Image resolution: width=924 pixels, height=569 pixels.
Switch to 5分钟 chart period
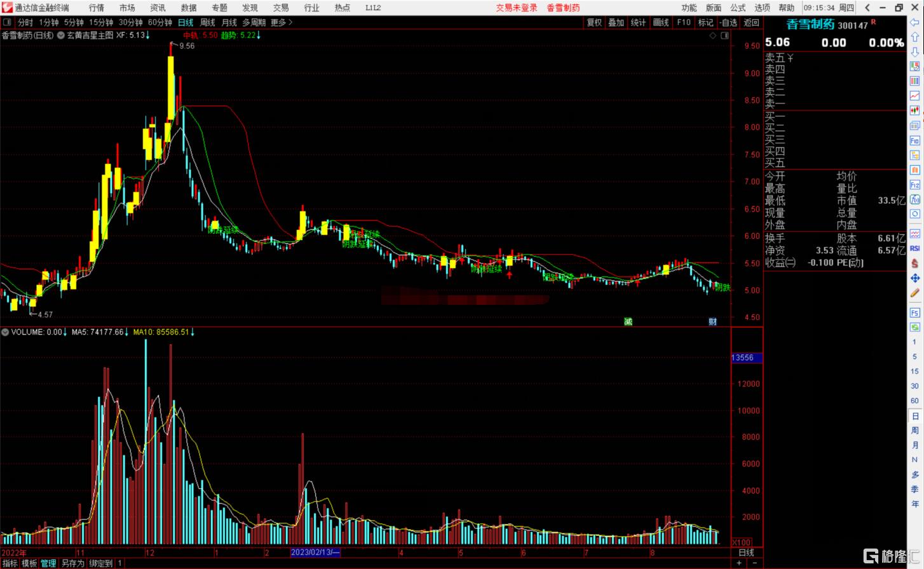(x=74, y=22)
